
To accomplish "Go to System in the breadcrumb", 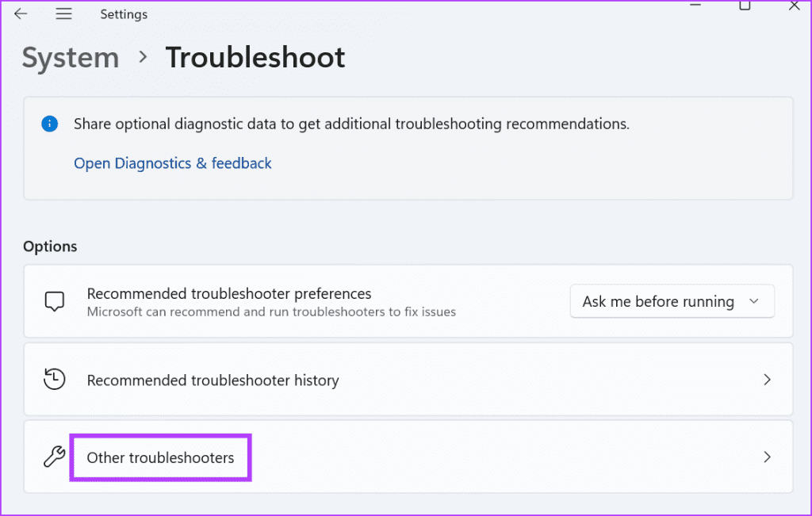I will pyautogui.click(x=71, y=58).
